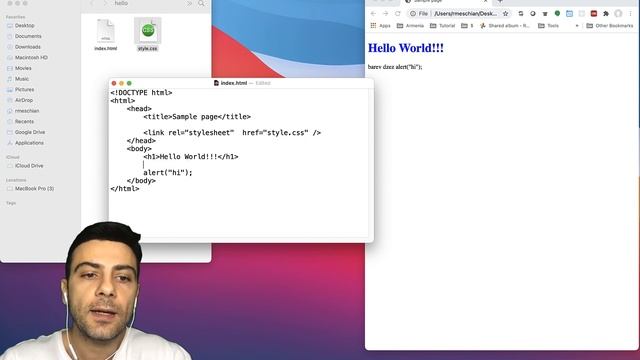
Task: Open the Chrome profile avatar
Action: (x=618, y=13)
